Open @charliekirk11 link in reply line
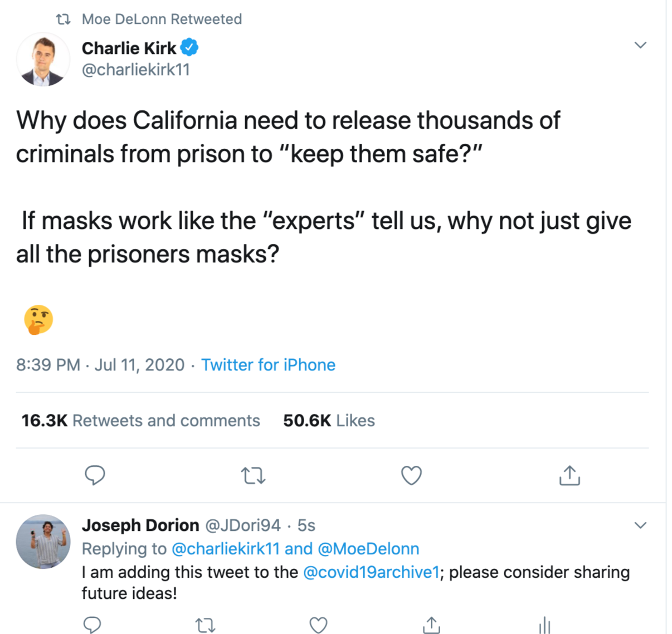672x634 pixels. [225, 549]
